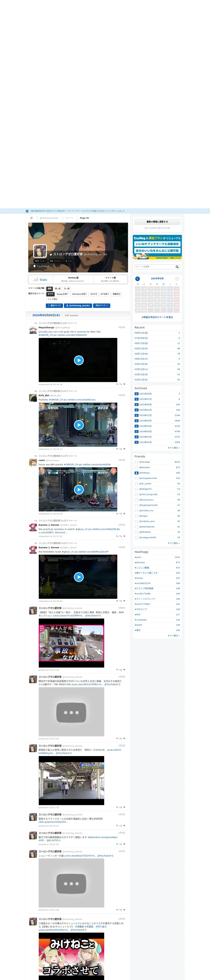Screen dimensions: 210x980
Task: Select the 通常 sort order option
Action: 50,289
